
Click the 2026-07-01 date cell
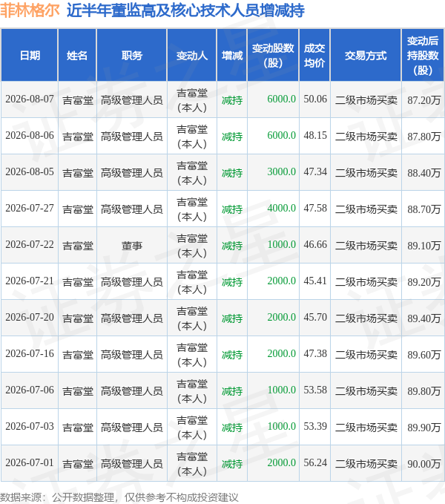[x=30, y=463]
